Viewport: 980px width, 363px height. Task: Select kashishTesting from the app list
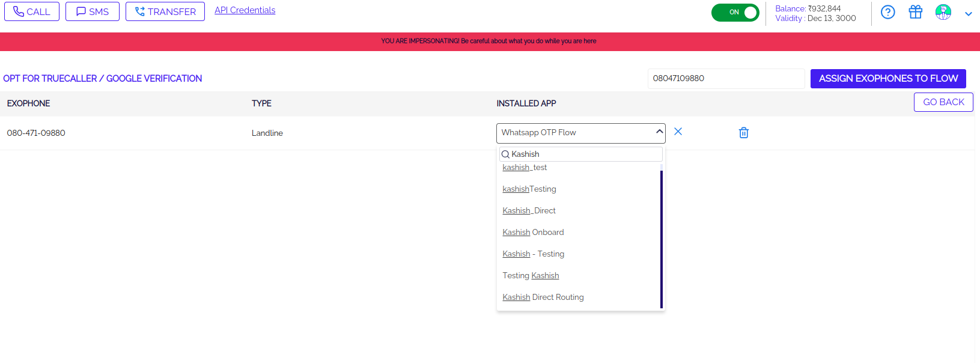[529, 189]
